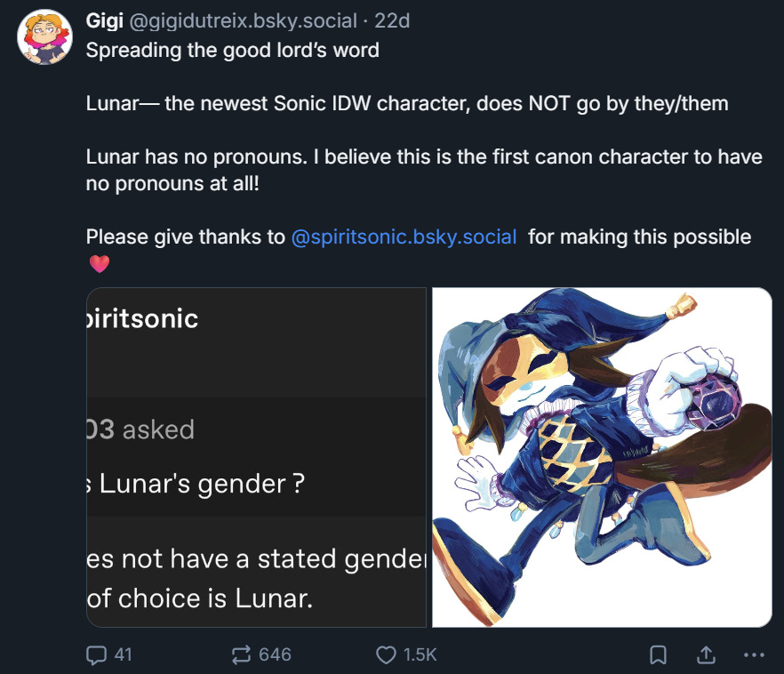Click the red heart emoji in post
The image size is (784, 674).
(x=100, y=263)
